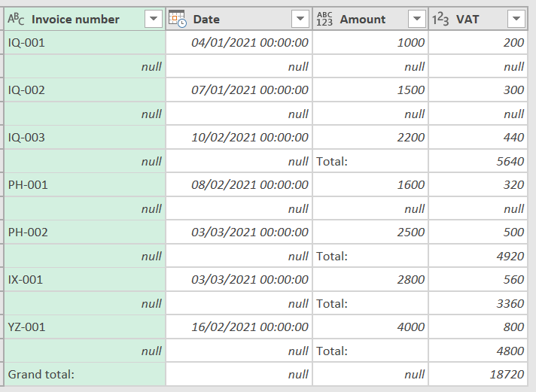Select the Invoice number column header
536x392 pixels.
click(75, 20)
